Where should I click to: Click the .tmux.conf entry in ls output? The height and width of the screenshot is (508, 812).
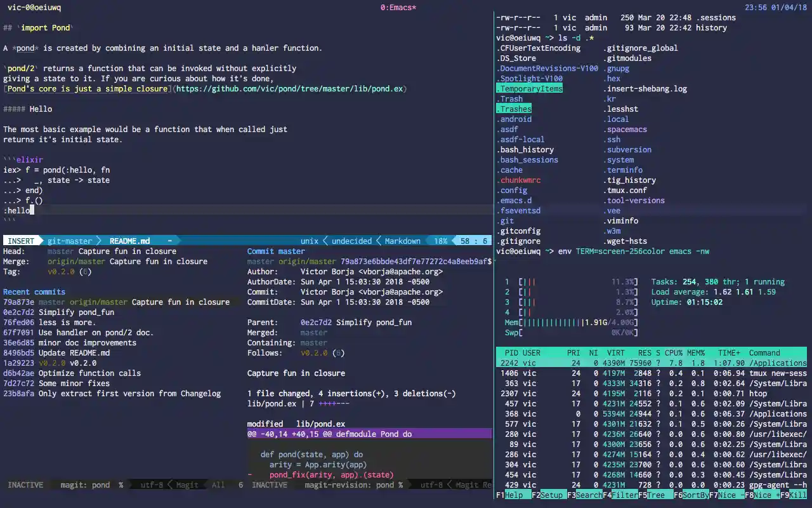click(625, 190)
